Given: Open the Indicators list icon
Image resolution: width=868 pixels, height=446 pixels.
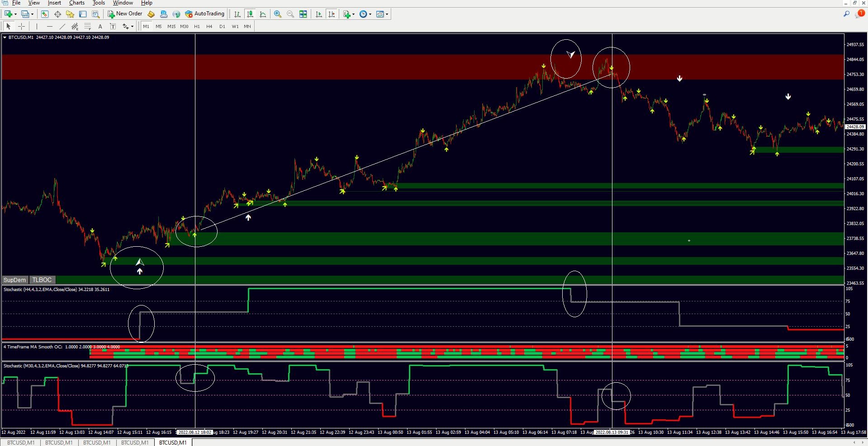Looking at the screenshot, I should [x=347, y=14].
